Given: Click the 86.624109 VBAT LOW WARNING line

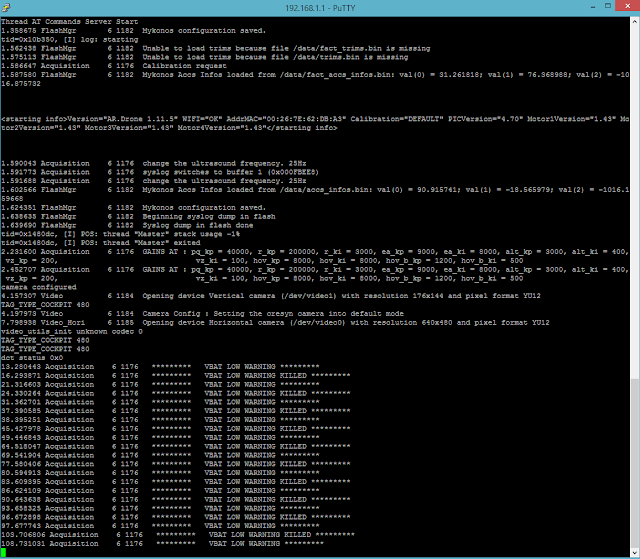Looking at the screenshot, I should tap(160, 491).
